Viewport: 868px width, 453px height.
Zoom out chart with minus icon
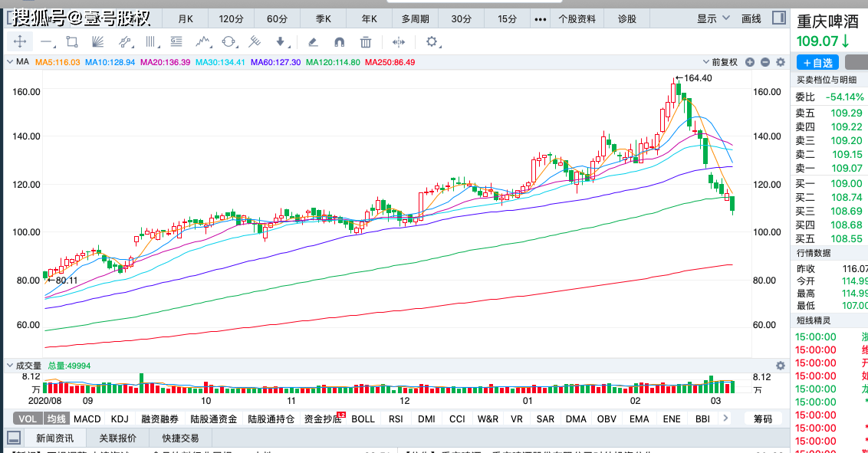pos(765,63)
